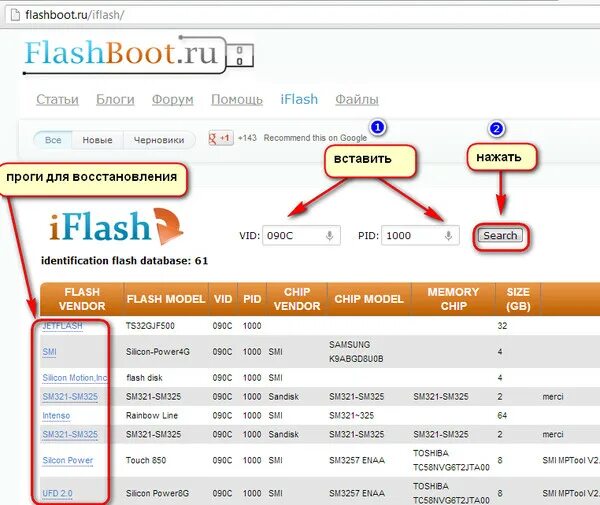The height and width of the screenshot is (505, 600).
Task: Click the microphone icon in PID field
Action: pyautogui.click(x=448, y=236)
